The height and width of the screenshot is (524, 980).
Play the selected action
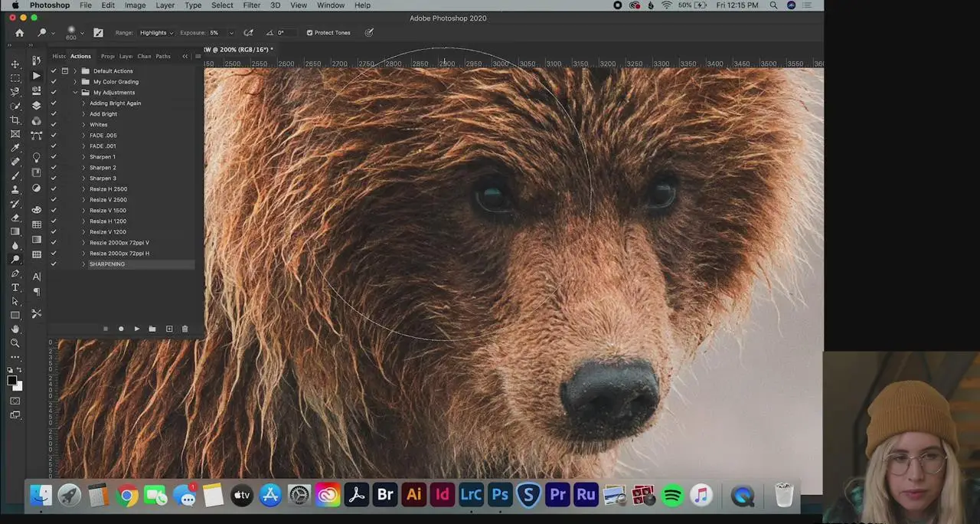coord(137,329)
